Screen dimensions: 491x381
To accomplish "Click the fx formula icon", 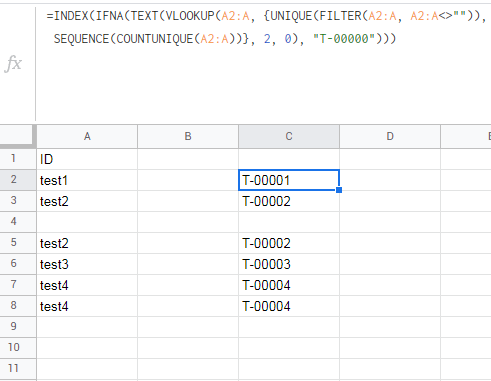I will pos(13,63).
